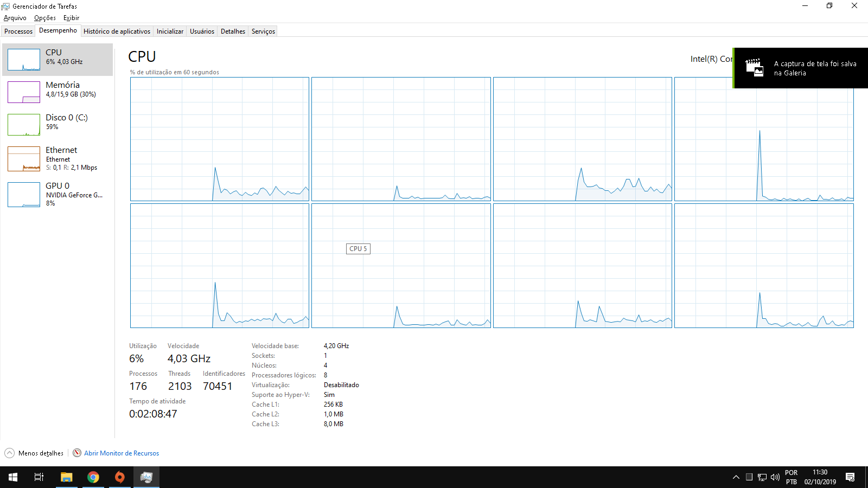Click the Task Manager taskbar icon

[x=146, y=477]
